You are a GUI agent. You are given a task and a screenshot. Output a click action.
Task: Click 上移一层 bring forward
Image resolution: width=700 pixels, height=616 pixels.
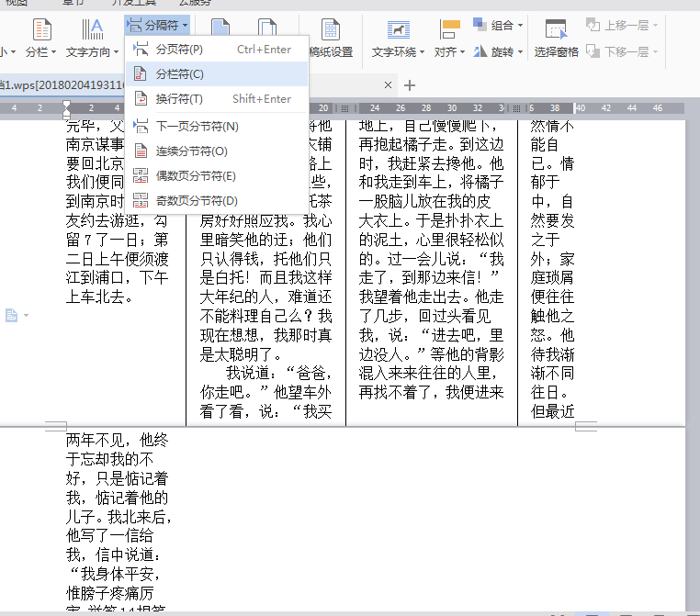pos(617,25)
